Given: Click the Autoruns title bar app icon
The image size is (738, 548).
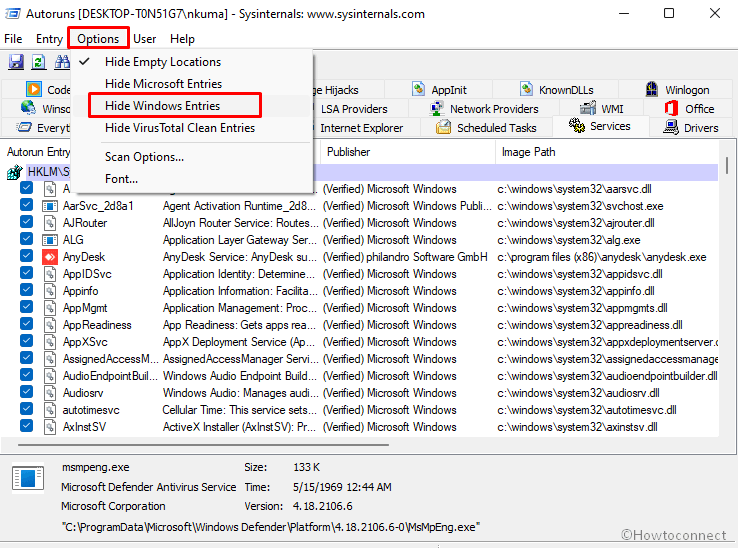Looking at the screenshot, I should (x=12, y=14).
